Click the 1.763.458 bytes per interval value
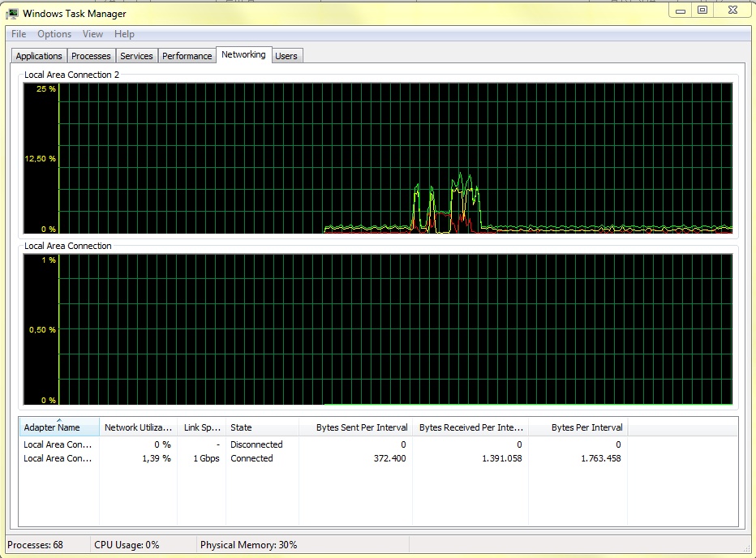 [601, 458]
